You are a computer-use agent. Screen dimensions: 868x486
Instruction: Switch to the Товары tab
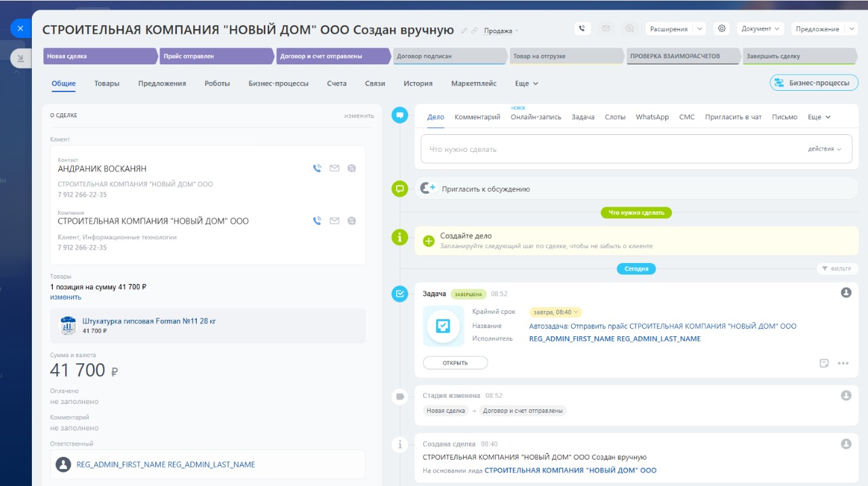pyautogui.click(x=106, y=84)
